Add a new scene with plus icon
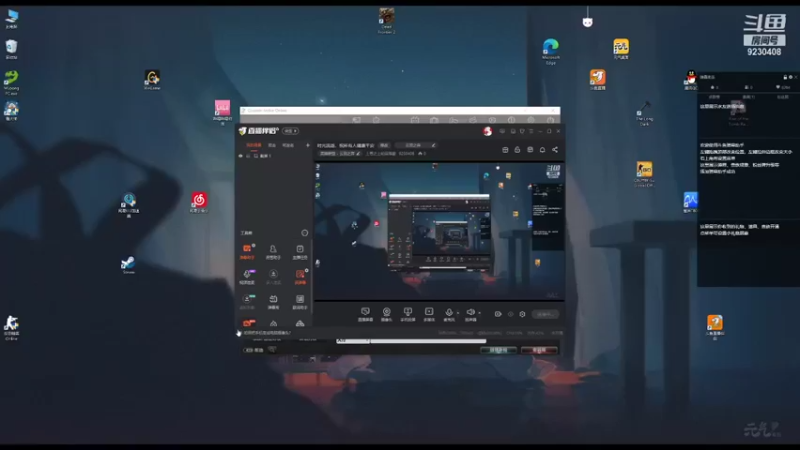 (308, 145)
